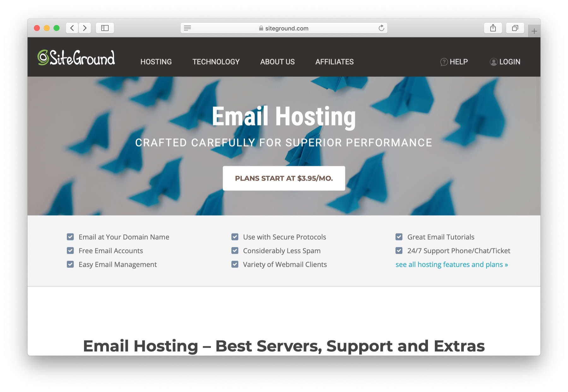Image resolution: width=568 pixels, height=392 pixels.
Task: Click Plans Start at $3.95/mo. button
Action: tap(284, 178)
